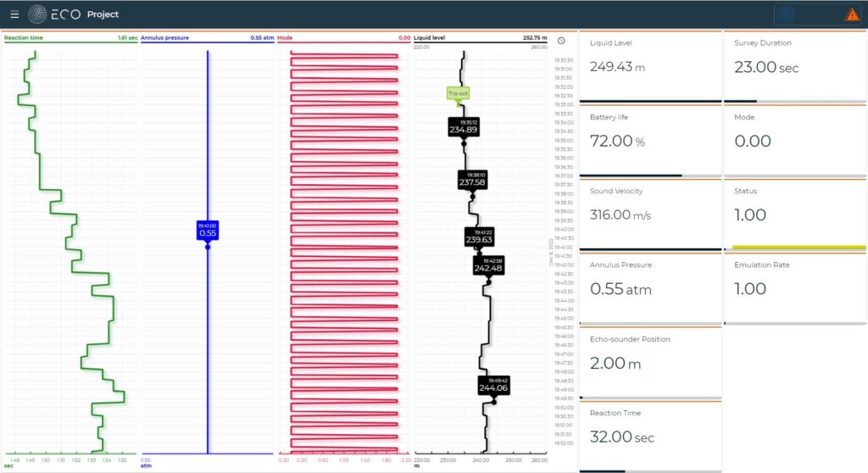Open the Echo-sounder Position card
The height and width of the screenshot is (473, 868).
(649, 362)
